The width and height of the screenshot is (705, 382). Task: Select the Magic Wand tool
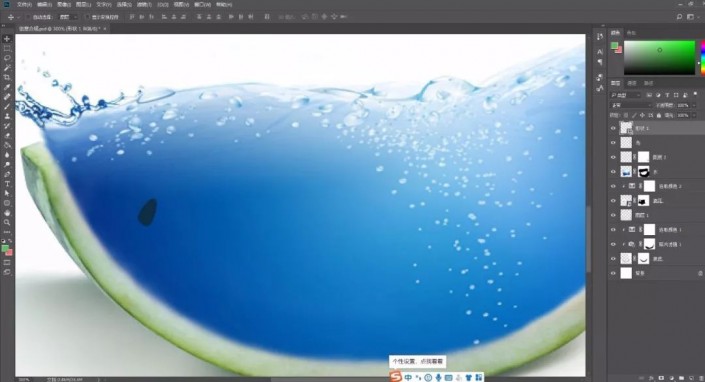coord(7,68)
